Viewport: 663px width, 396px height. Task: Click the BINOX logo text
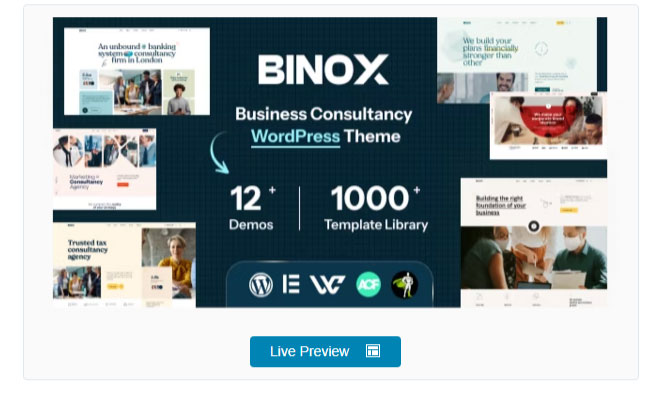click(x=323, y=69)
